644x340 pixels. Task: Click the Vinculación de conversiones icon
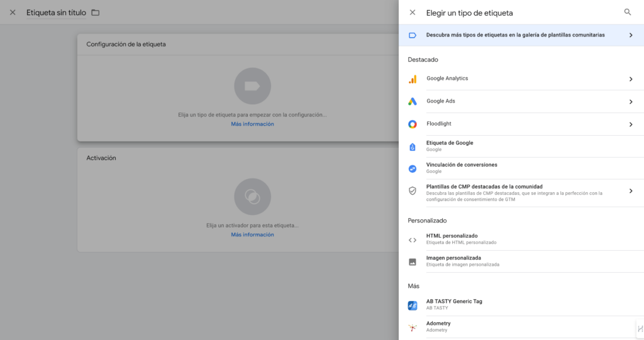click(x=413, y=169)
